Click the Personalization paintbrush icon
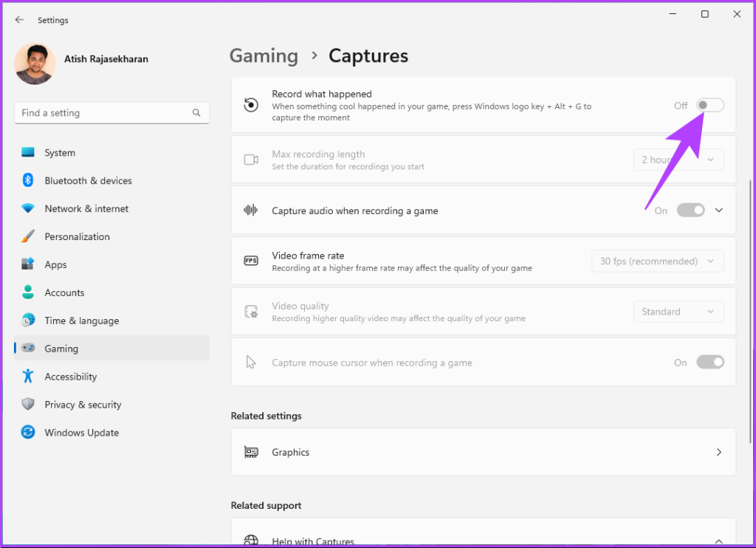This screenshot has height=548, width=756. pyautogui.click(x=28, y=237)
